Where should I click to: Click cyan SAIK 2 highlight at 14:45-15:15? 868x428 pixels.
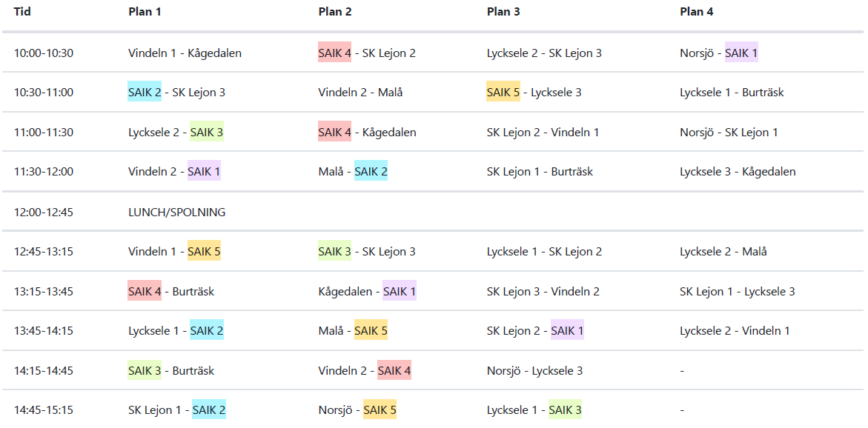click(x=209, y=409)
